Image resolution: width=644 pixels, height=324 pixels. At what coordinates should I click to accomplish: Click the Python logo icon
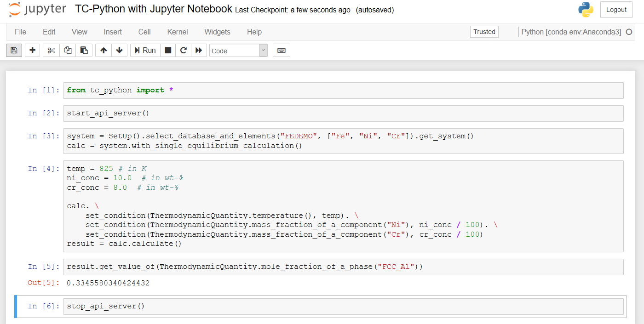[586, 10]
